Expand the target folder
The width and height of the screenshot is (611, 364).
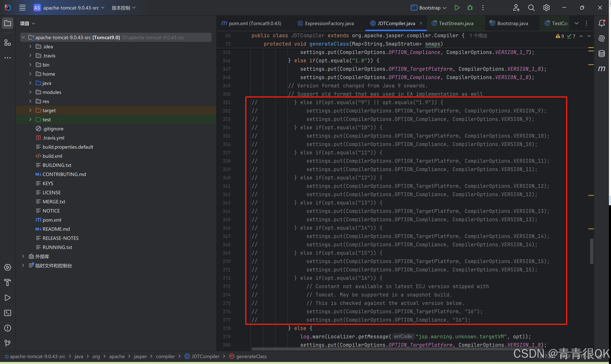[30, 110]
